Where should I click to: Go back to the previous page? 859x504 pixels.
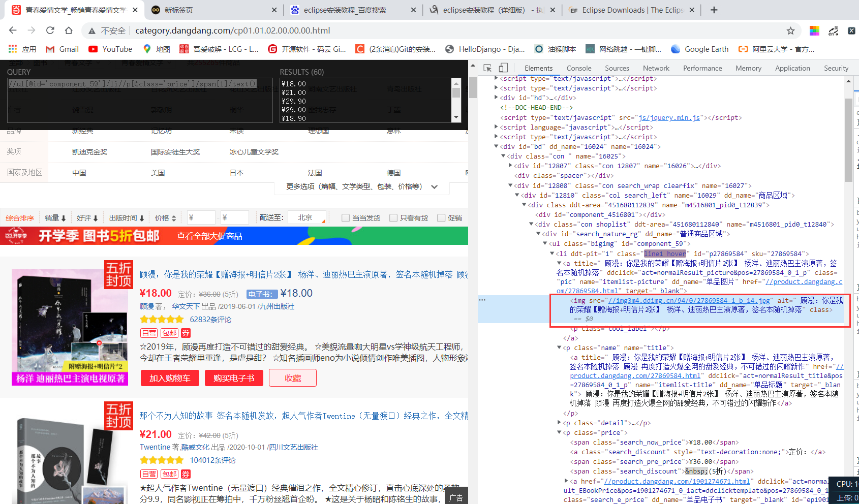[x=13, y=30]
